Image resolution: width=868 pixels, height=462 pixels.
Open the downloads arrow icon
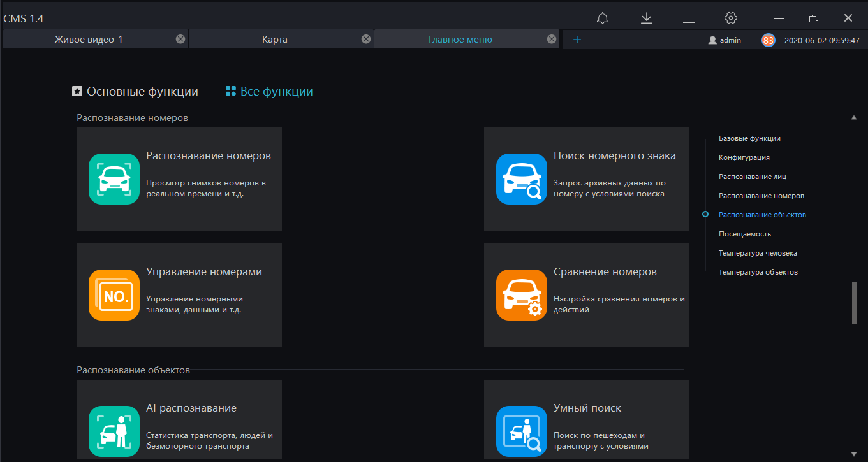tap(647, 18)
